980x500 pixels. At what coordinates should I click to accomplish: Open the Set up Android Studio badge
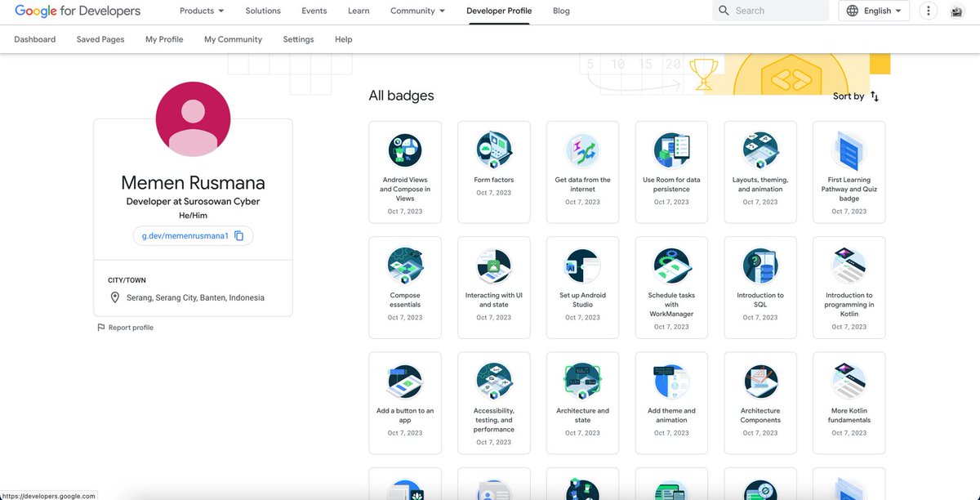click(582, 288)
